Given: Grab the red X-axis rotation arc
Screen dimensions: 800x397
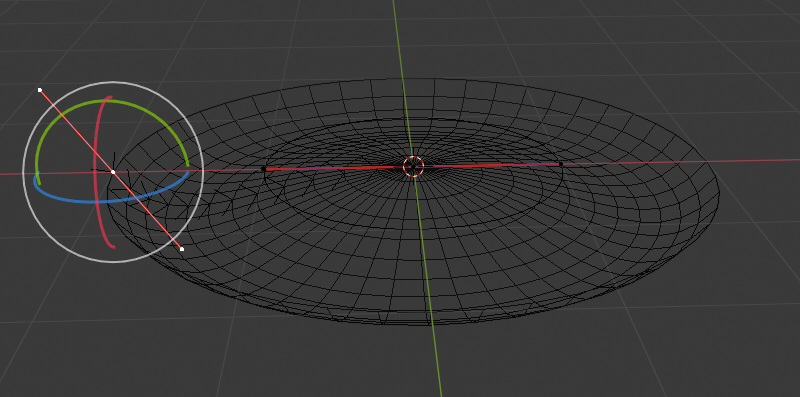Looking at the screenshot, I should click(96, 173).
